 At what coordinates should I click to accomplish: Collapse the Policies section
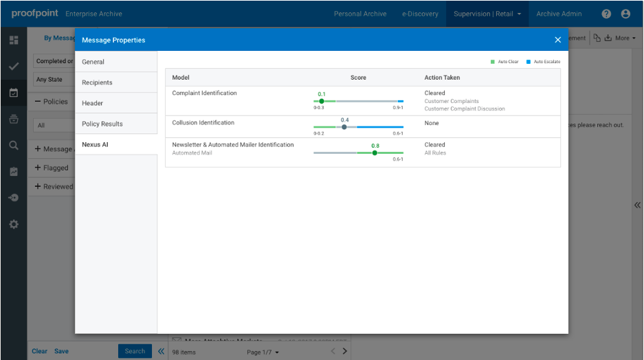point(52,102)
